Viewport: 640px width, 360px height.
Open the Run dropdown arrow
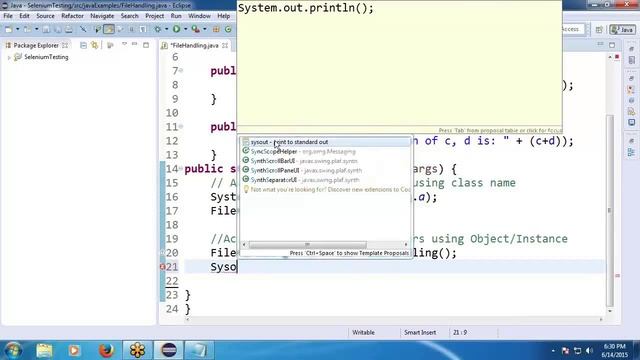click(185, 29)
